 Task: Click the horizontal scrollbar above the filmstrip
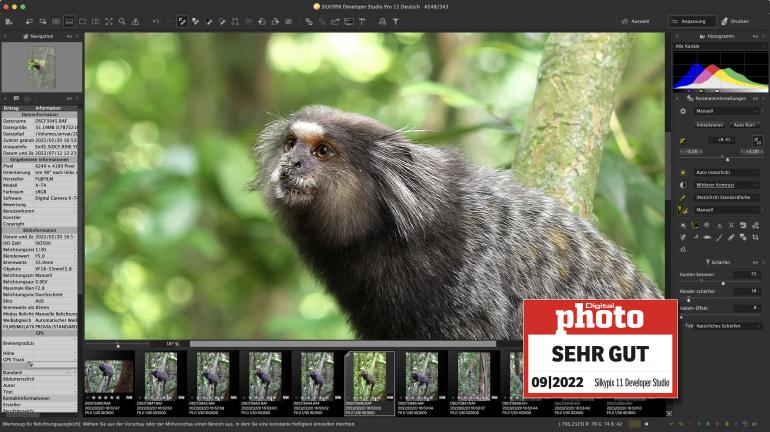[x=343, y=344]
